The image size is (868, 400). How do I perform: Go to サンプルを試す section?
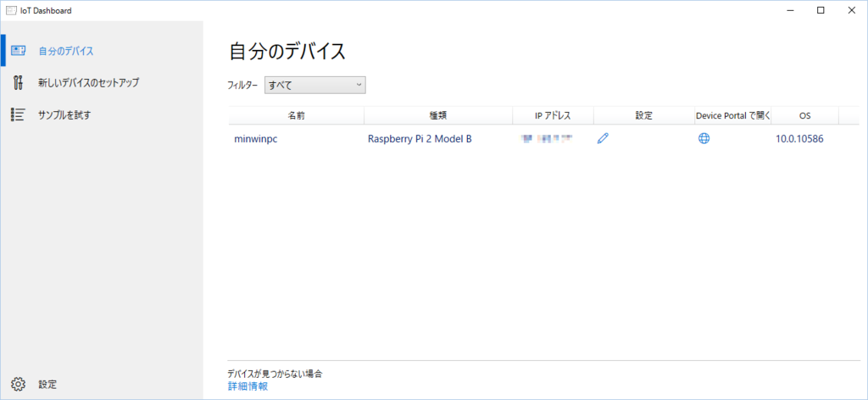102,115
